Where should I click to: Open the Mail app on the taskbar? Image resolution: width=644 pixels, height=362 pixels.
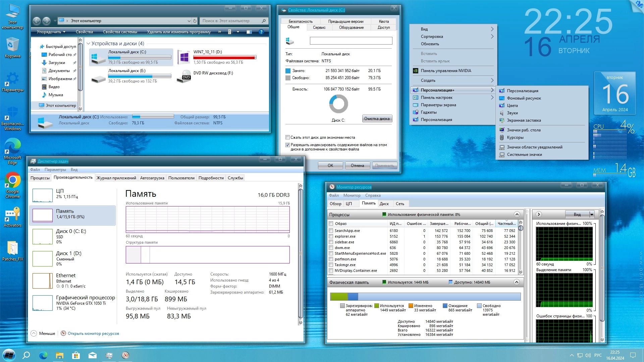(x=93, y=355)
